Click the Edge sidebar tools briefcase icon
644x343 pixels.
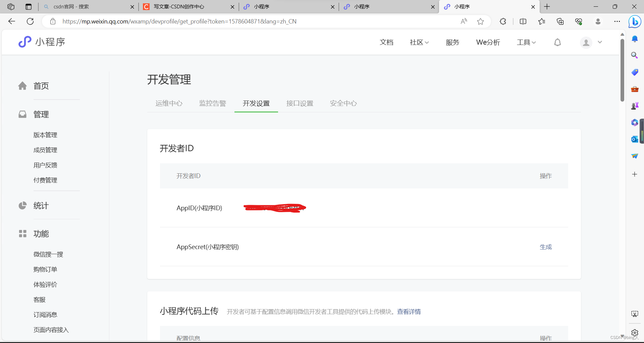(635, 89)
